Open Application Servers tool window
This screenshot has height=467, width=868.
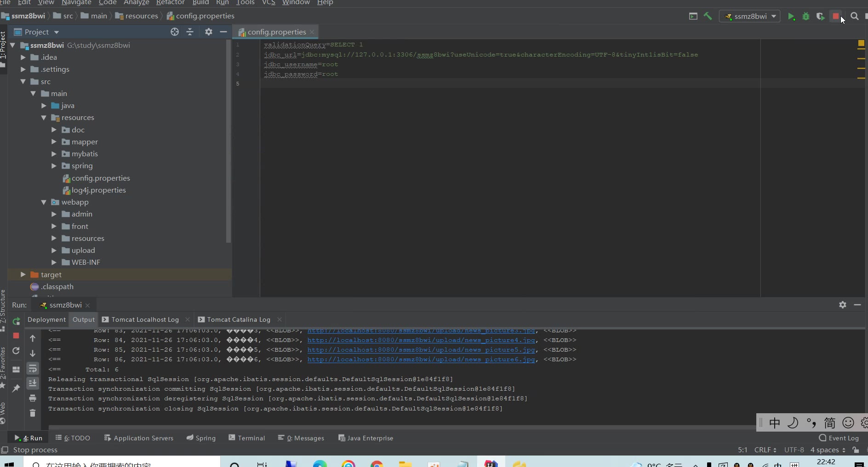tap(139, 438)
